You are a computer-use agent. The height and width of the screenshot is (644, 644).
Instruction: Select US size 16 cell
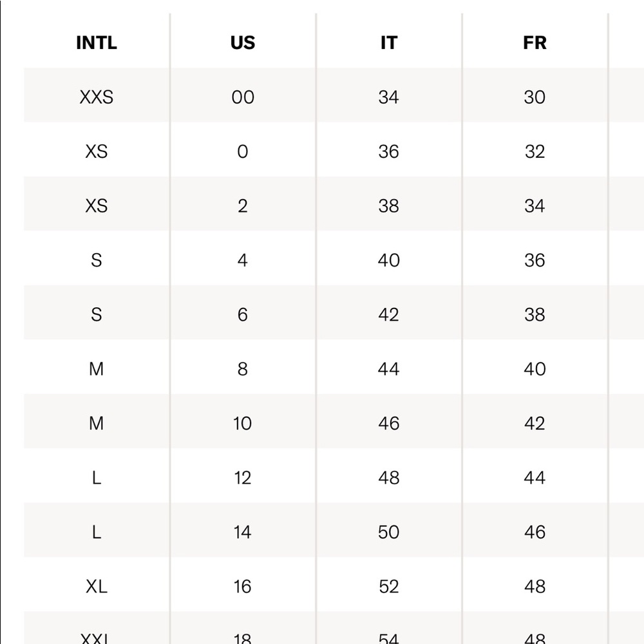point(242,587)
